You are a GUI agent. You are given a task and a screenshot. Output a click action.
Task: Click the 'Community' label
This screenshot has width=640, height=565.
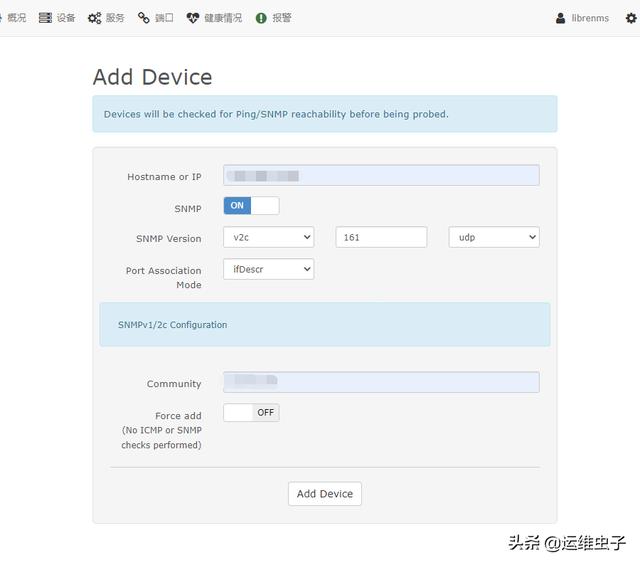tap(174, 384)
